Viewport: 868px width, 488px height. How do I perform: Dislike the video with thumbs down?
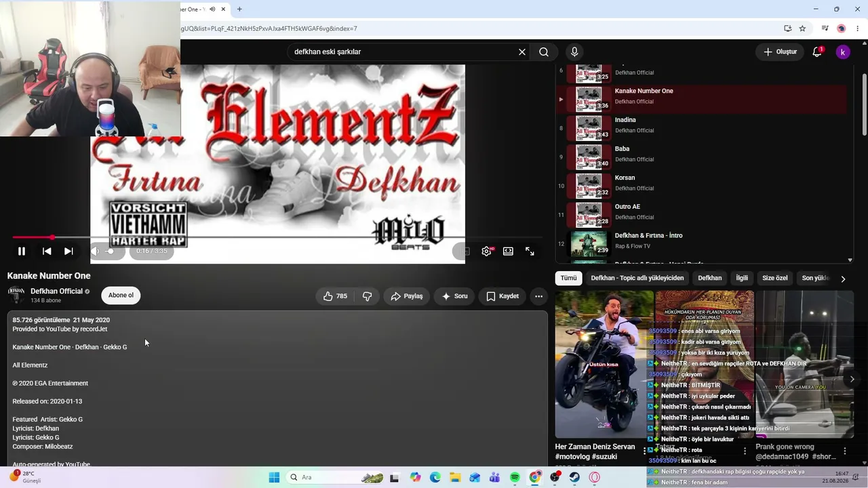click(x=367, y=296)
